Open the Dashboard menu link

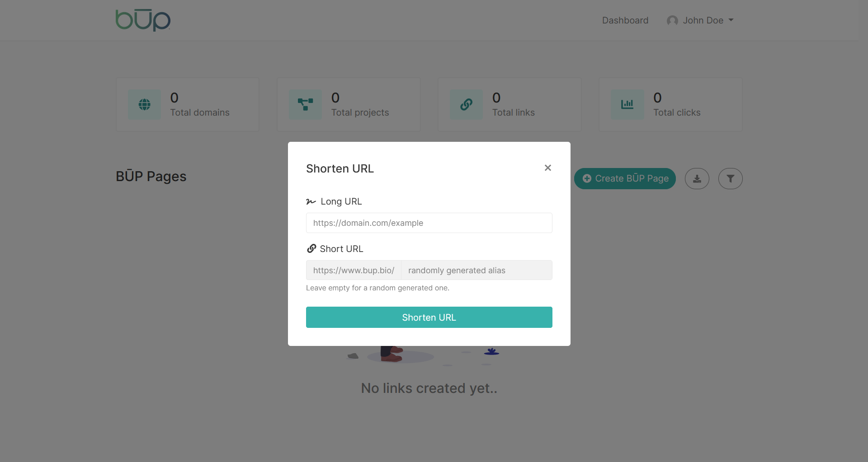point(625,20)
